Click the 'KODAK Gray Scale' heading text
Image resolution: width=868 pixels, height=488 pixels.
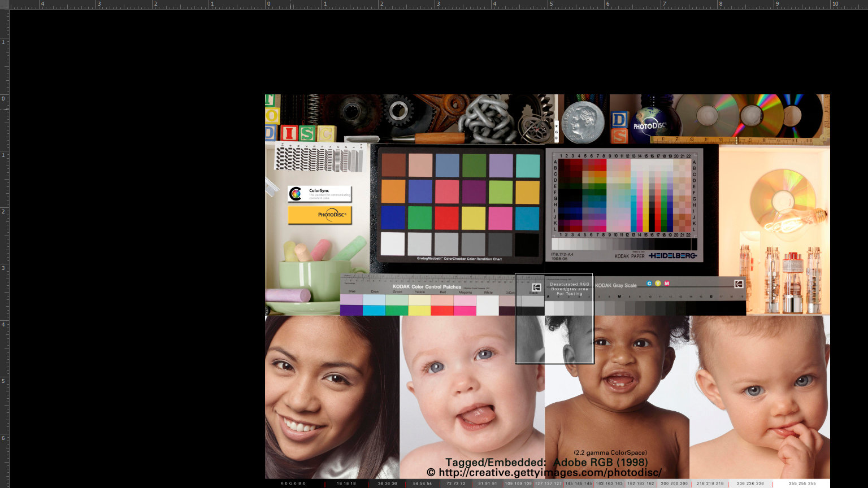click(616, 285)
